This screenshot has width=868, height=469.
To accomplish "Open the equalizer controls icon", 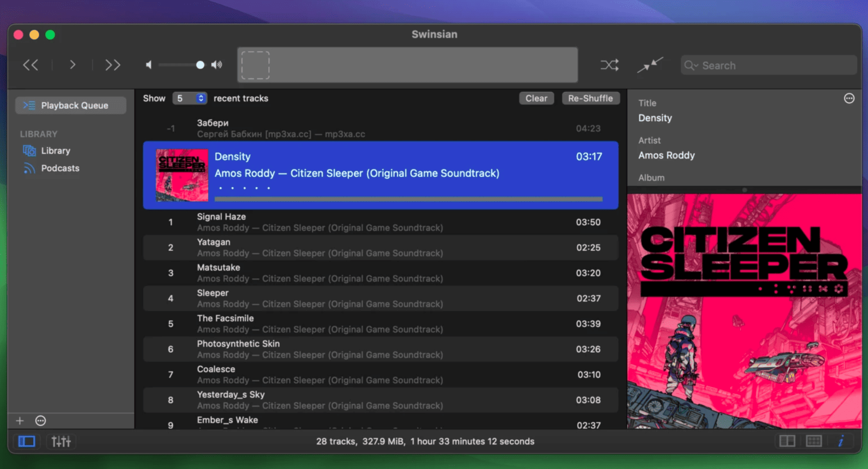I will [x=61, y=441].
